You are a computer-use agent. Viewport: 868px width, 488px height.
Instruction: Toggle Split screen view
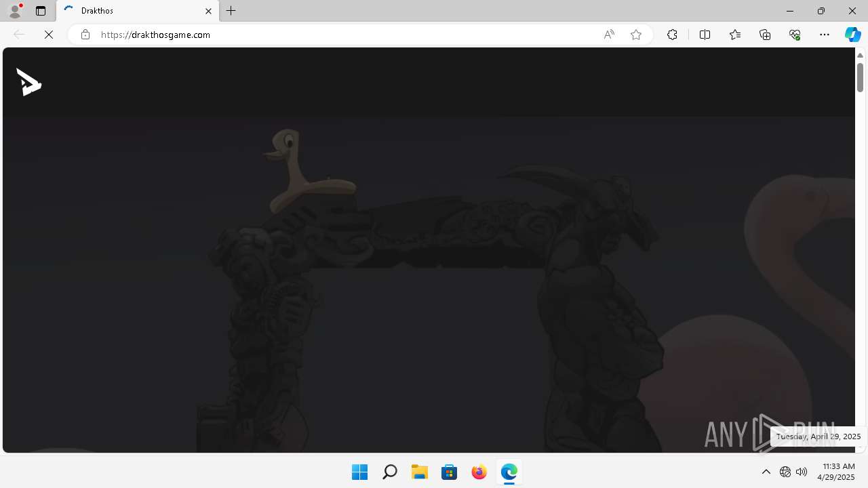[x=705, y=35]
